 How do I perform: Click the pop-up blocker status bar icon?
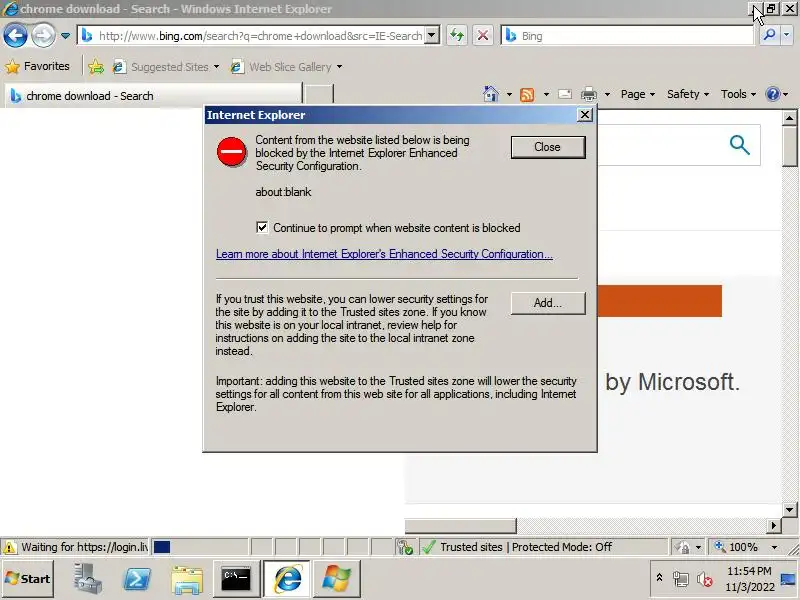pos(405,547)
